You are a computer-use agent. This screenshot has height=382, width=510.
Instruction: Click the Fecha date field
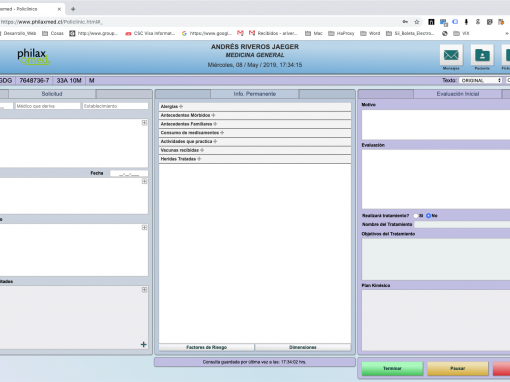coord(129,173)
